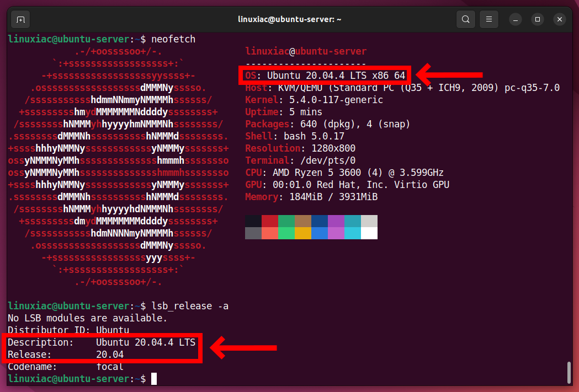579x392 pixels.
Task: Click the teal color block in top row
Action: 353,221
